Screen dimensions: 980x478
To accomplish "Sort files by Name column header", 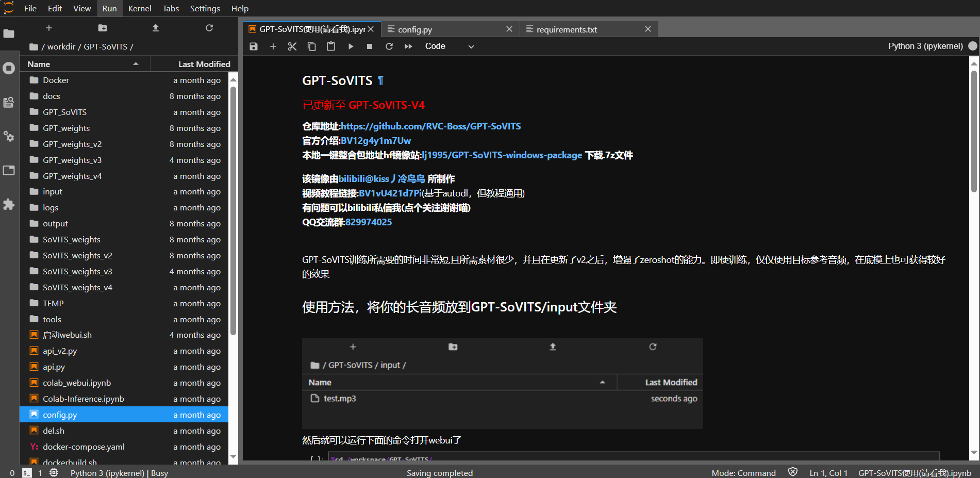I will (85, 64).
